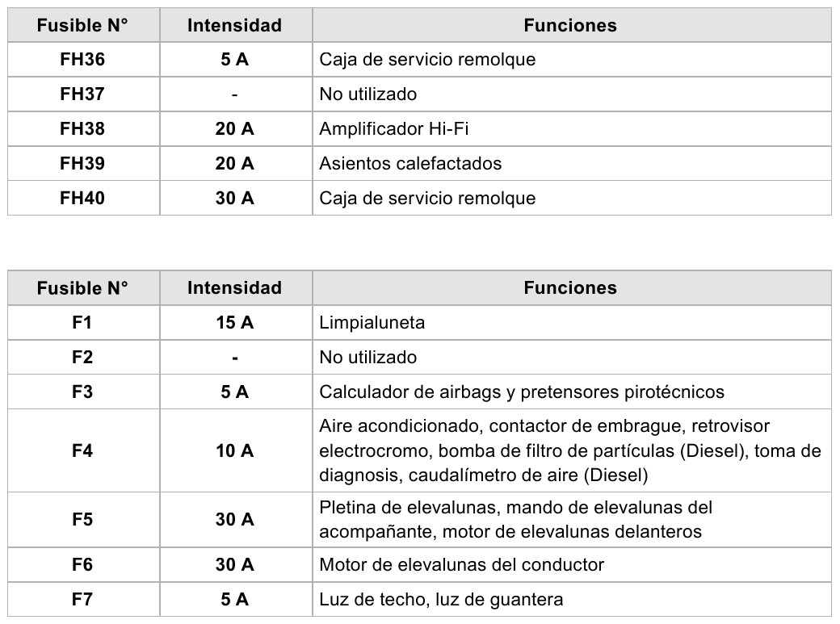Select the FH37 fuse number cell
This screenshot has width=840, height=624.
point(82,94)
